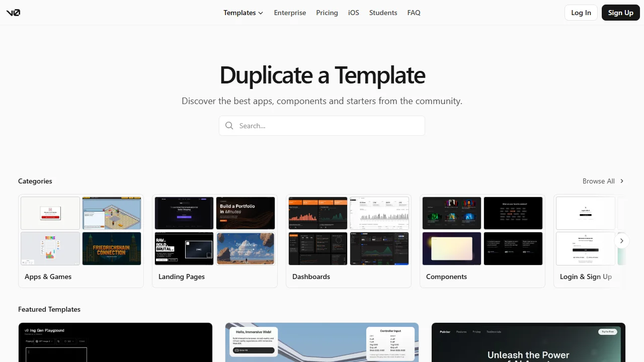This screenshot has height=362, width=644.
Task: Open the Unleash the Power template
Action: coord(528,342)
